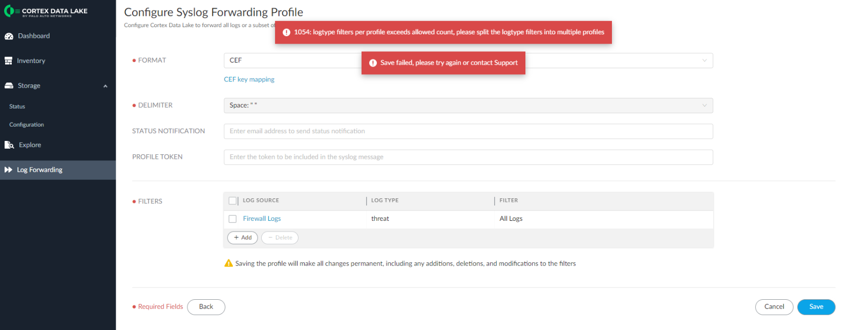The width and height of the screenshot is (868, 330).
Task: Collapse the Storage menu section
Action: pos(105,86)
